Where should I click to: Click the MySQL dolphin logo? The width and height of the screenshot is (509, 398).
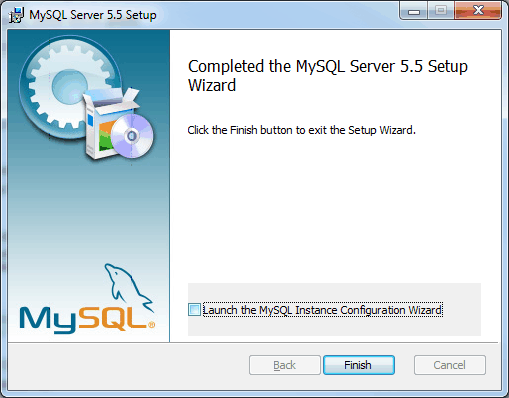click(x=128, y=287)
